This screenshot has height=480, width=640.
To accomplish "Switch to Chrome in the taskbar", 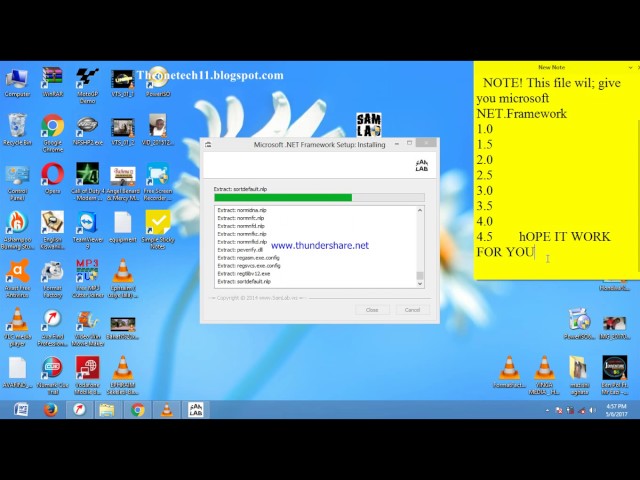I will click(138, 409).
